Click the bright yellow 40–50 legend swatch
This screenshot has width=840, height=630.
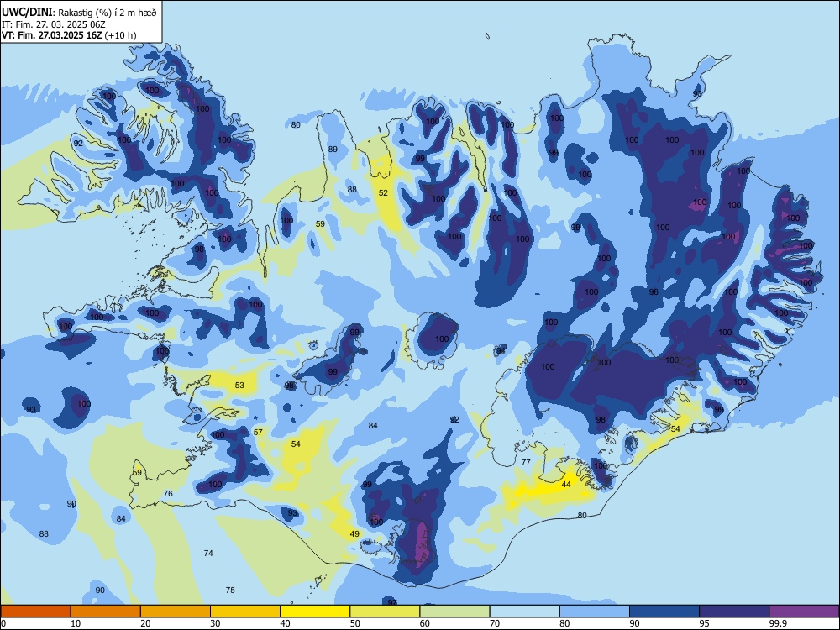click(315, 612)
